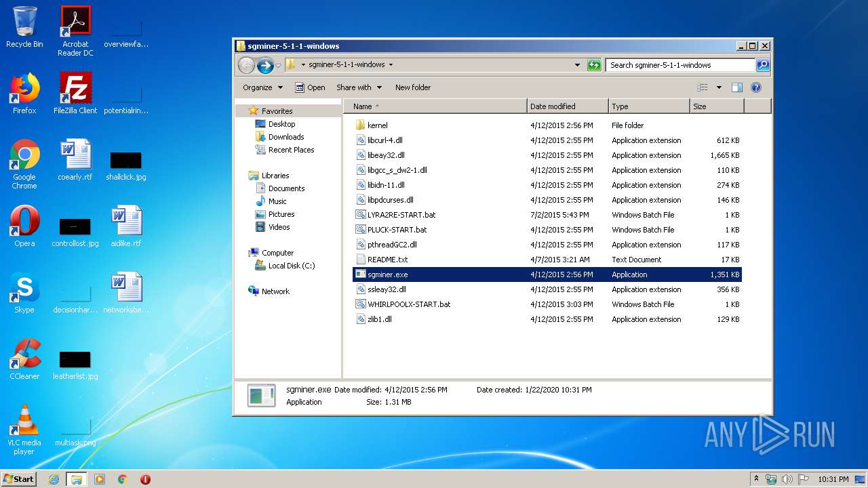Select shallclick.jpg on desktop
Screen dimensions: 868x488
coord(126,167)
